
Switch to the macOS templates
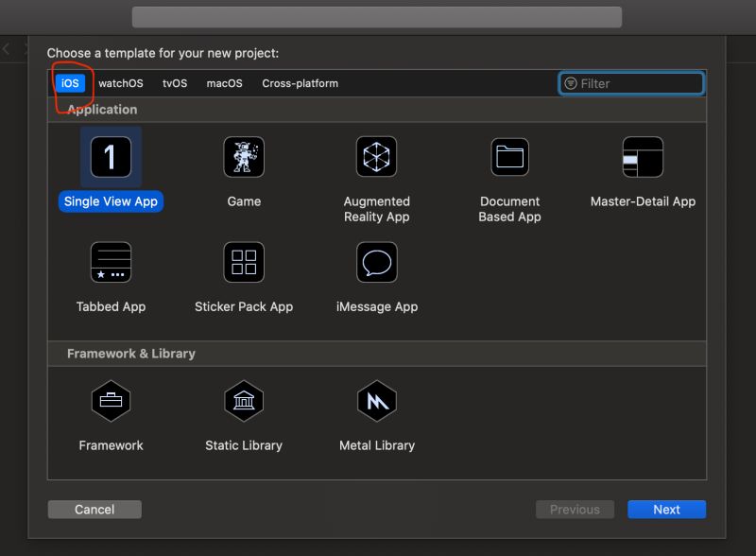(223, 83)
